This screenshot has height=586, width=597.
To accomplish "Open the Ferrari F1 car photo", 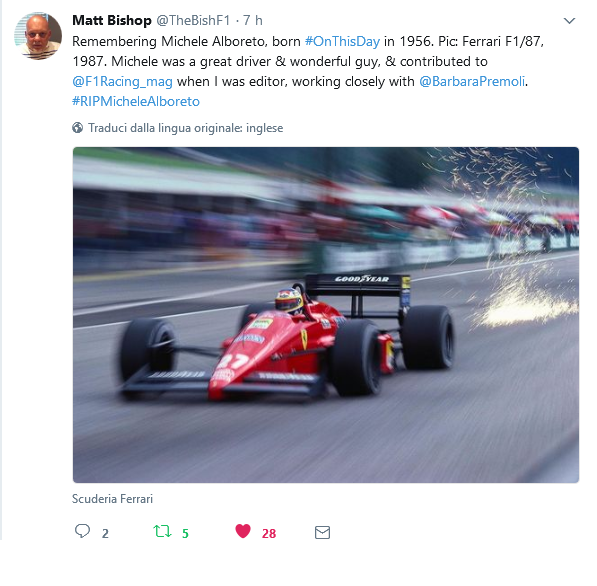I will (326, 315).
